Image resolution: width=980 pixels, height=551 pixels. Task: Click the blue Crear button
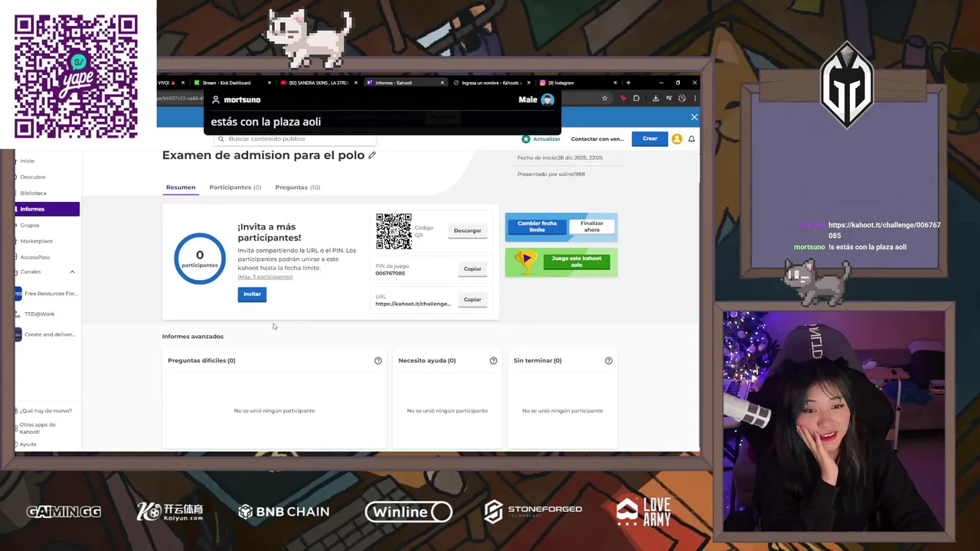click(649, 139)
